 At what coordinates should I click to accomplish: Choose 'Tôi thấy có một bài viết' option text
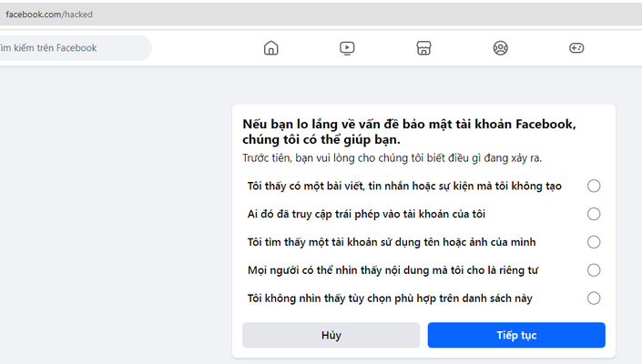tap(404, 186)
